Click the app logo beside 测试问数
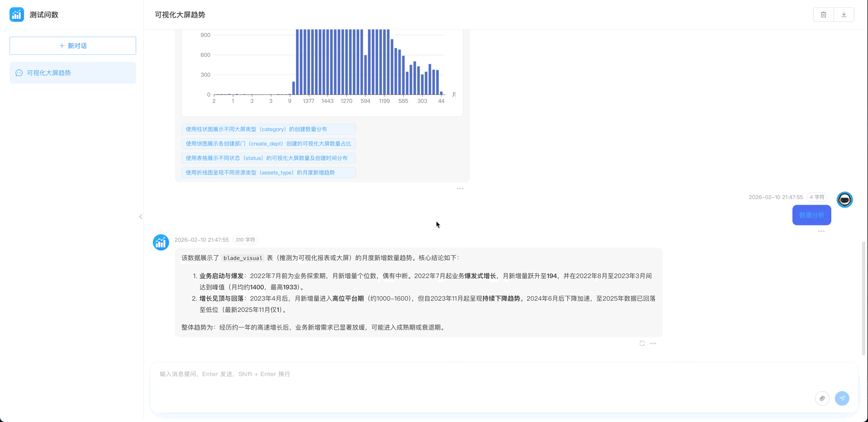The image size is (868, 422). pos(17,15)
